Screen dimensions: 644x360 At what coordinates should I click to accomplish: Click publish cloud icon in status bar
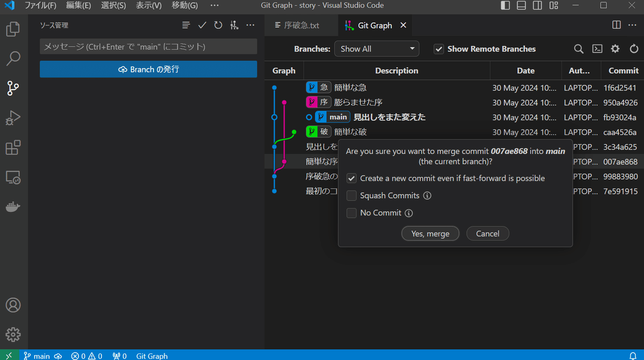58,356
